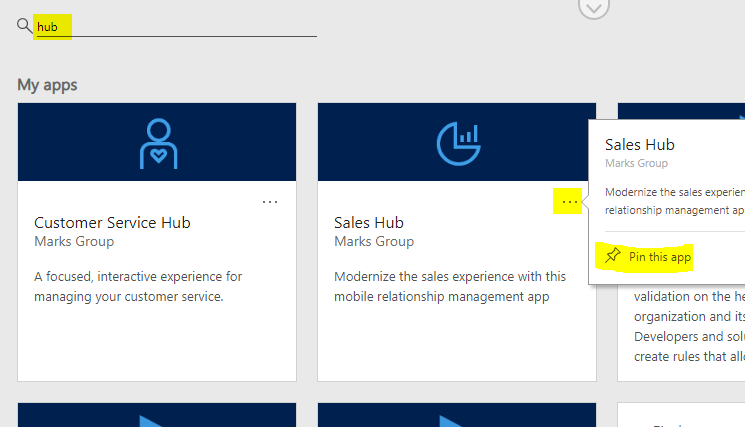Click the search magnifier icon
745x427 pixels.
24,25
